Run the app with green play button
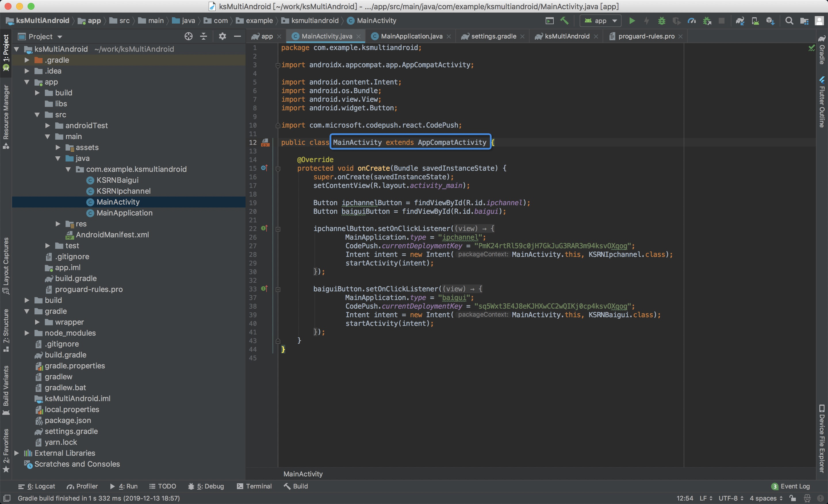Image resolution: width=828 pixels, height=504 pixels. (632, 21)
